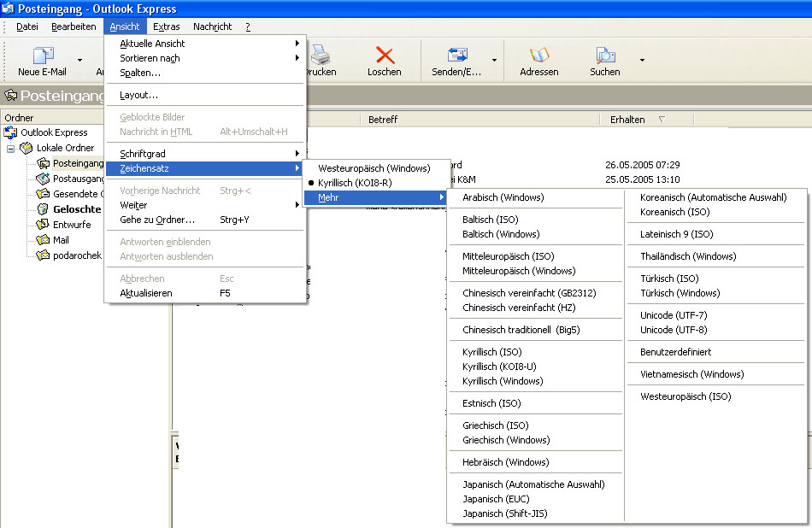Click the Posteingang icon in folder tree
This screenshot has height=528, width=812.
point(43,163)
